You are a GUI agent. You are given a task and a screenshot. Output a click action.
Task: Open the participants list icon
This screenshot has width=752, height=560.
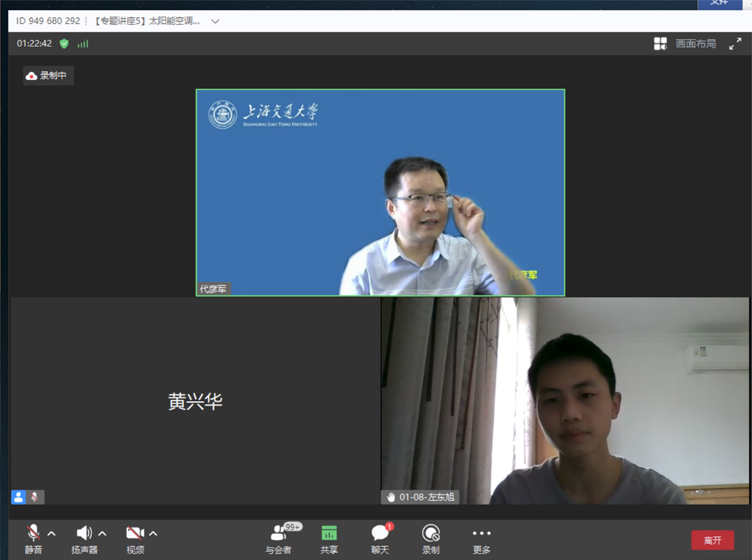tap(278, 534)
